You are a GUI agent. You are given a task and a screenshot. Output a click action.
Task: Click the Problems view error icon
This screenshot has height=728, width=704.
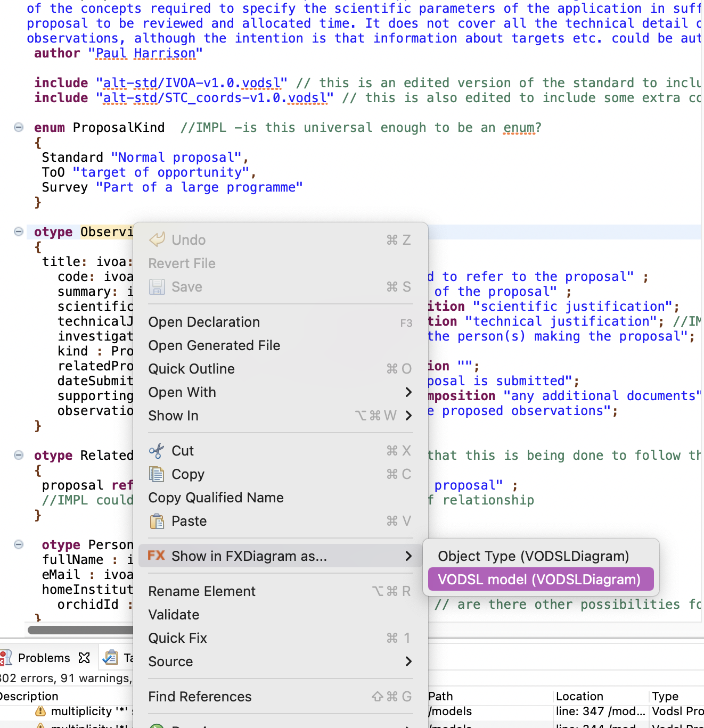[x=5, y=658]
